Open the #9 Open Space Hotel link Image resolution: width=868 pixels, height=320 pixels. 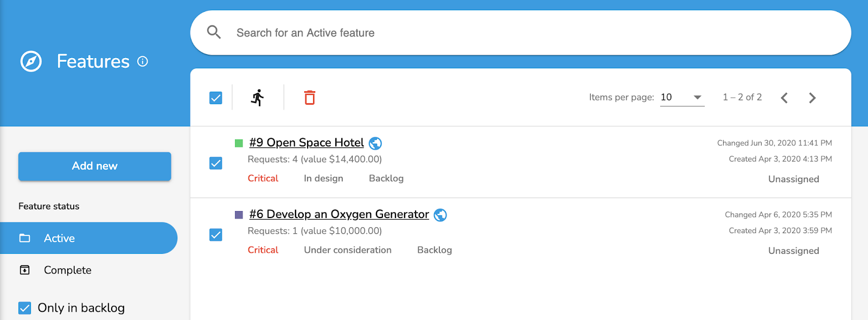307,143
